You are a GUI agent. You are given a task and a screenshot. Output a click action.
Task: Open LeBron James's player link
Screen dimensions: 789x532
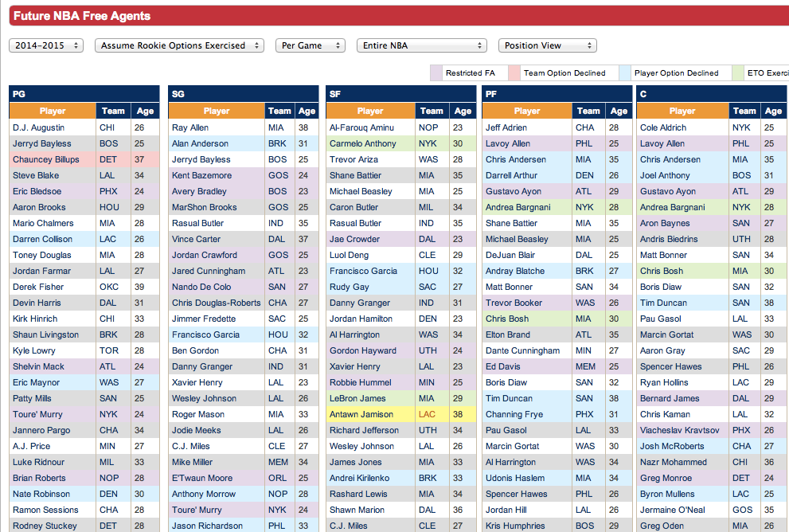[357, 399]
